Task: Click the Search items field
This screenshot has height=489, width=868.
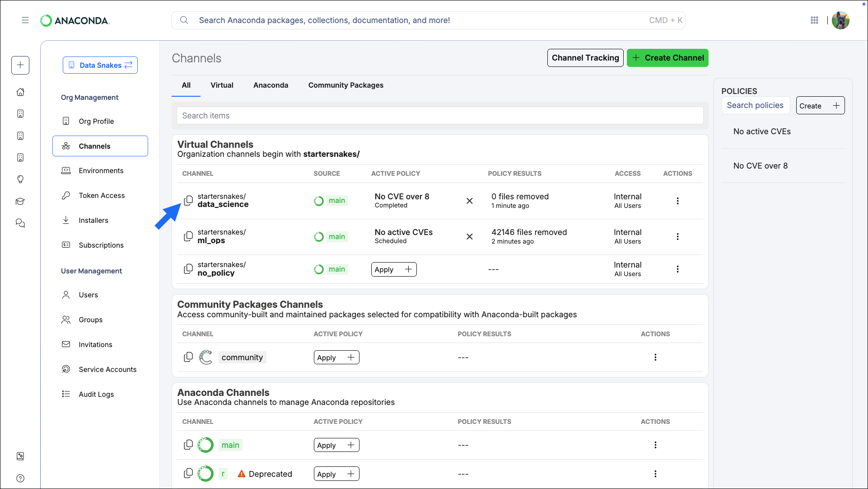Action: (x=439, y=116)
